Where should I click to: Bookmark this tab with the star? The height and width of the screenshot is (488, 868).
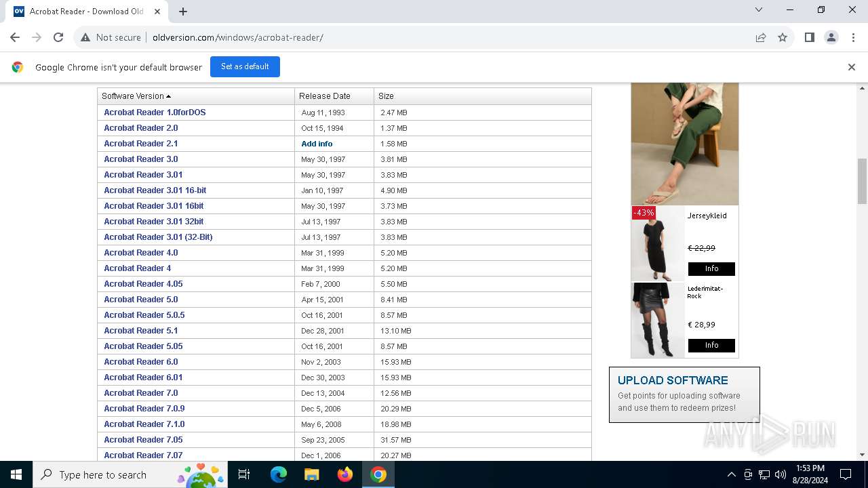click(x=783, y=37)
